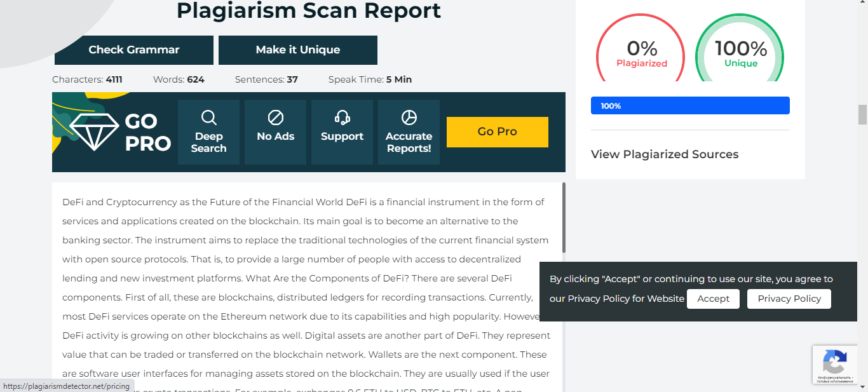Click the Sentences: 37 count
The image size is (868, 392).
(x=266, y=79)
